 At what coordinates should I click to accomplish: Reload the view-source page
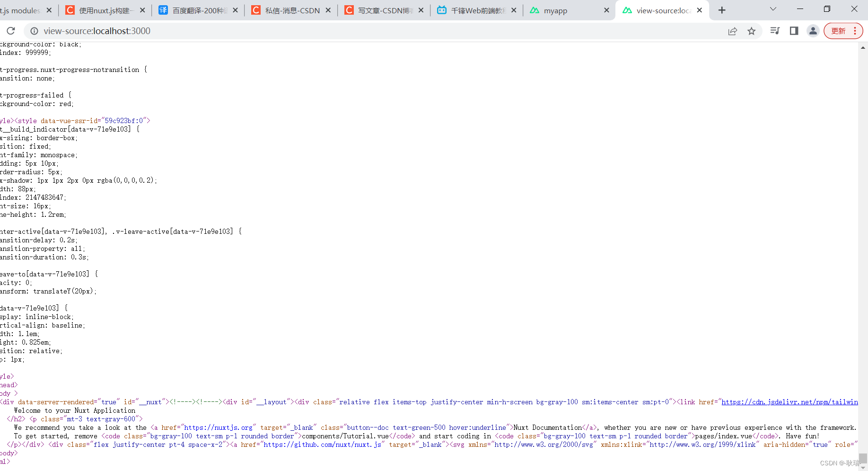coord(10,31)
